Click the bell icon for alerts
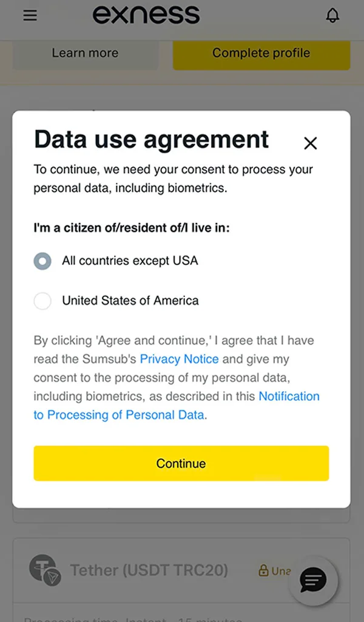Viewport: 364px width, 622px height. pyautogui.click(x=332, y=15)
